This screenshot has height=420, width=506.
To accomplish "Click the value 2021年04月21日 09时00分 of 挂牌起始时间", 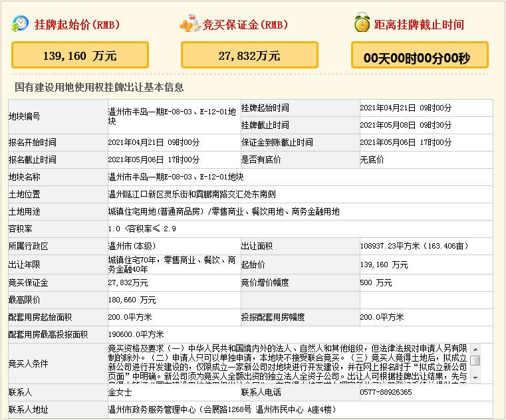I will click(x=406, y=108).
